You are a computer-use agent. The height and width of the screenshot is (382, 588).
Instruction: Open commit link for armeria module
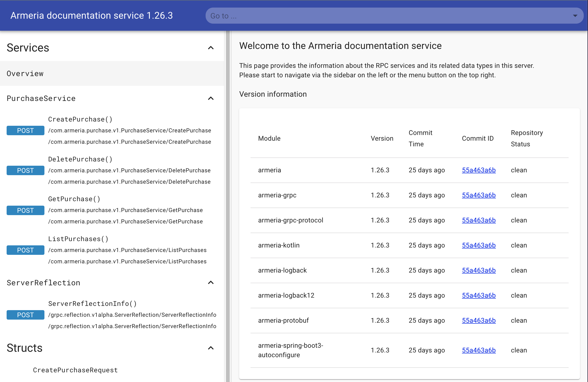(479, 170)
